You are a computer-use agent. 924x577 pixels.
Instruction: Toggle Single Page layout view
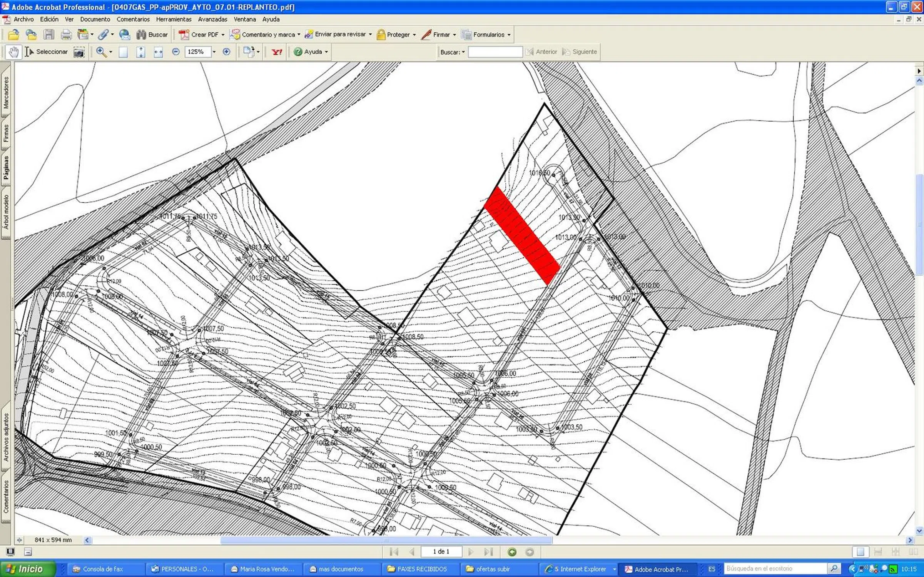(x=861, y=552)
